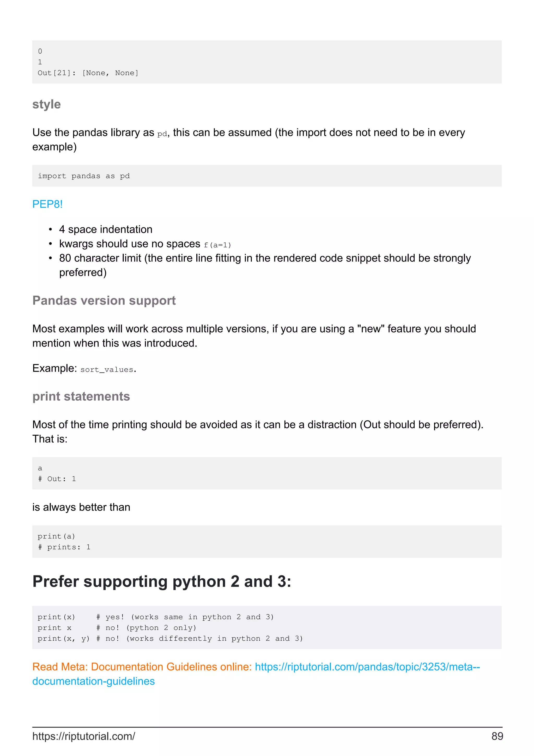This screenshot has width=534, height=756.
Task: Click the 'style' section heading
Action: pos(46,104)
